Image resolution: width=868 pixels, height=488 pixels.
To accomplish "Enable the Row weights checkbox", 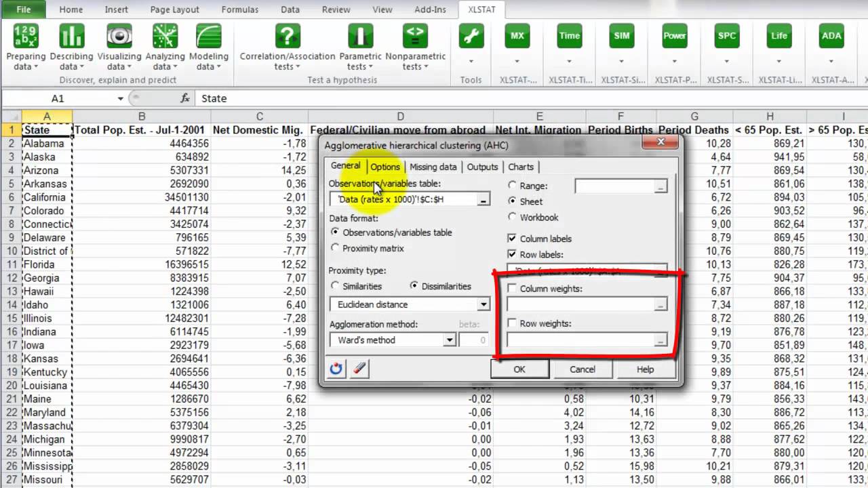I will point(512,323).
